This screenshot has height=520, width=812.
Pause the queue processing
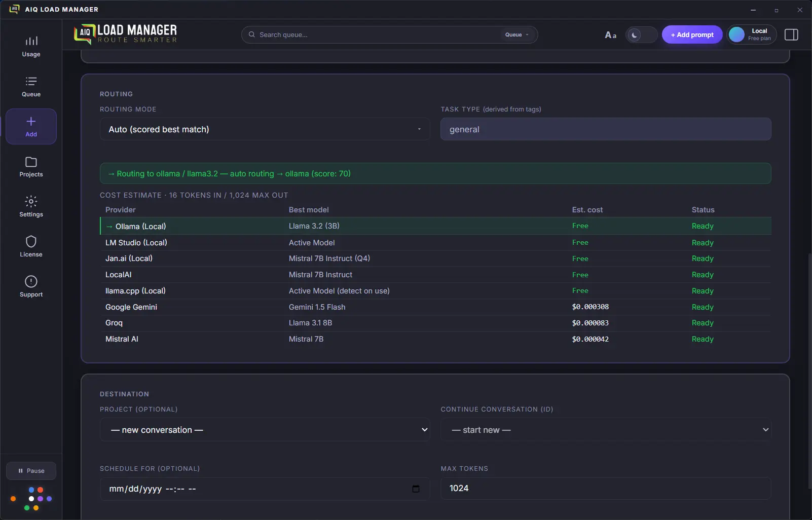31,471
